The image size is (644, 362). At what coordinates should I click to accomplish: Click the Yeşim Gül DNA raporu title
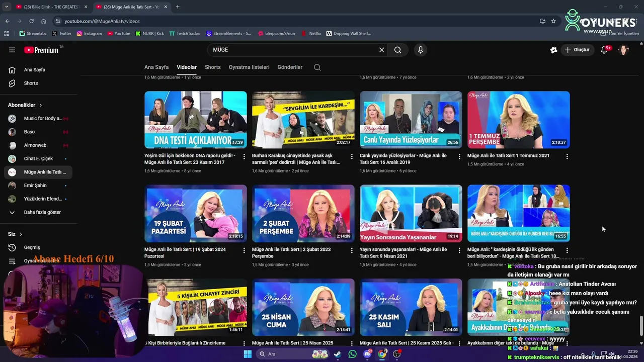(190, 159)
